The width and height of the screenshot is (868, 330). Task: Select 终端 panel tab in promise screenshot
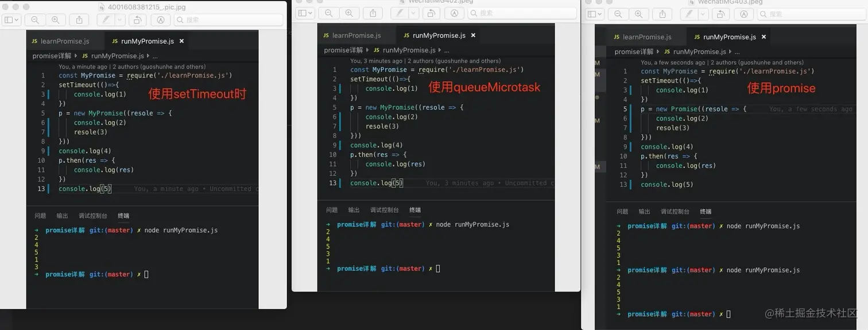coord(706,212)
